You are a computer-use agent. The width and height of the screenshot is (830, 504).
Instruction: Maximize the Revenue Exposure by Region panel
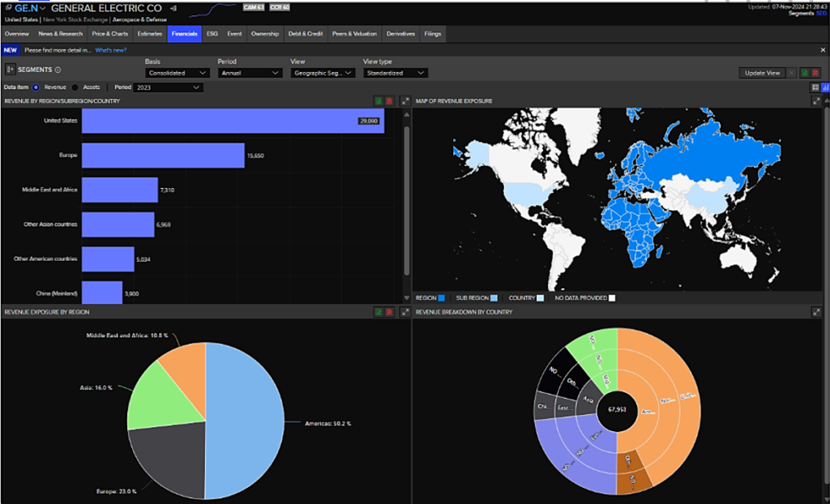tap(405, 312)
